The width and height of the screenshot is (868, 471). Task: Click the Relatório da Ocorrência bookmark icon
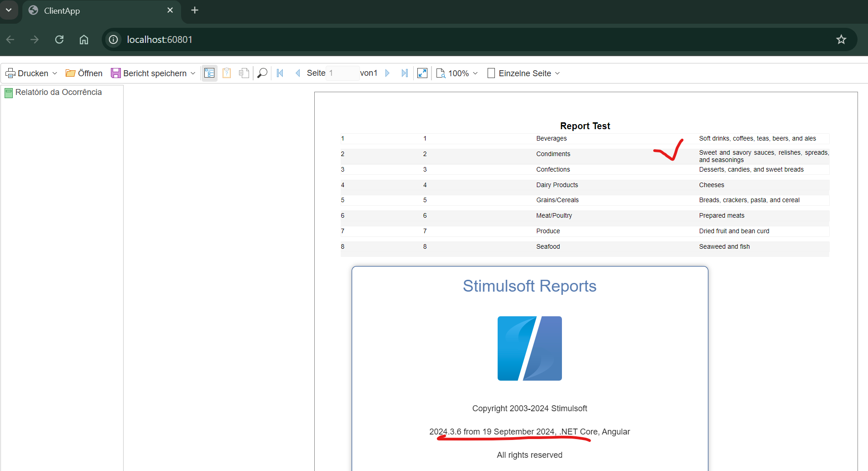[x=9, y=93]
